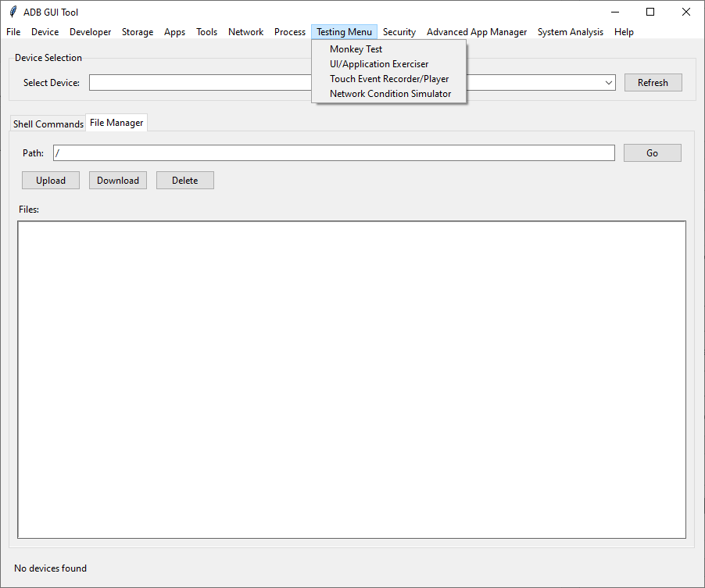Screen dimensions: 705x588
Task: Open the Device menu
Action: [x=45, y=32]
